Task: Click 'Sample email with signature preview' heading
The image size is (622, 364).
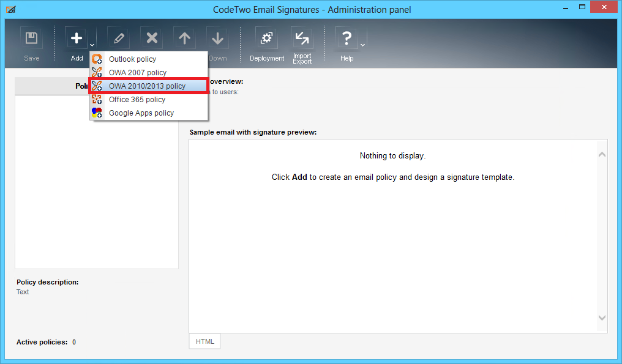Action: pos(253,132)
